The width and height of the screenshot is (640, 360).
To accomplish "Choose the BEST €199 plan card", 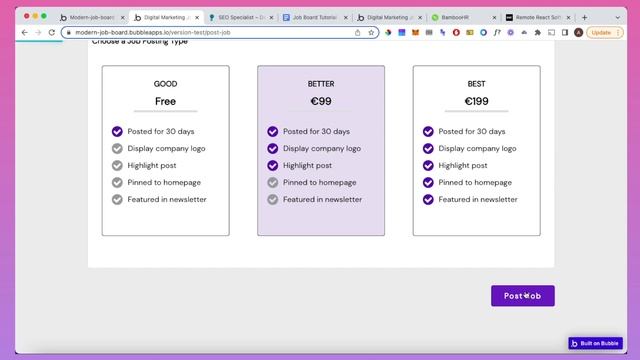I will pos(476,151).
